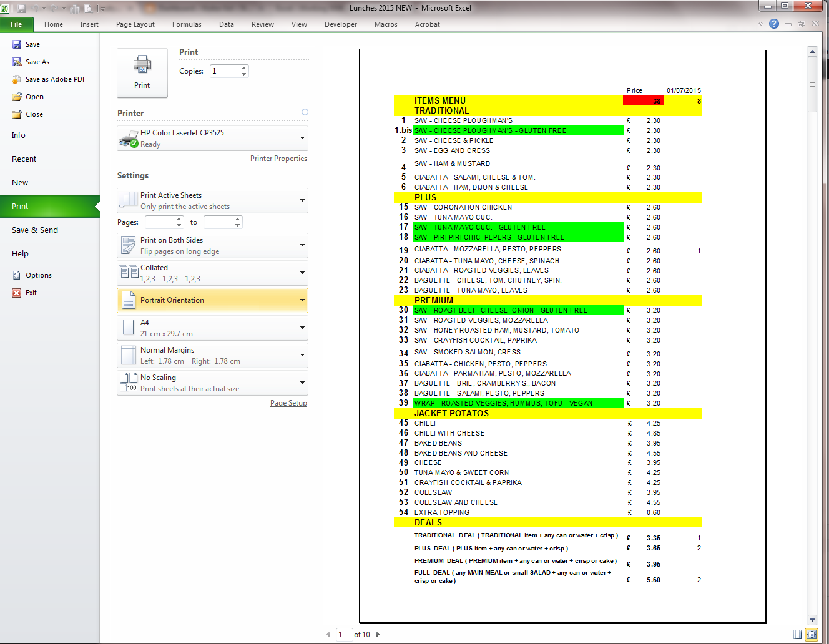Click the Close workbook icon
Screen dimensions: 829x644
17,114
